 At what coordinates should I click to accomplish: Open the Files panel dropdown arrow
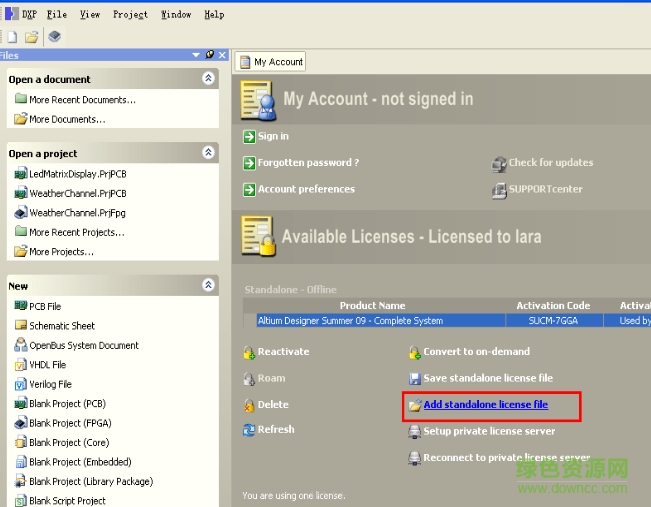coord(197,55)
